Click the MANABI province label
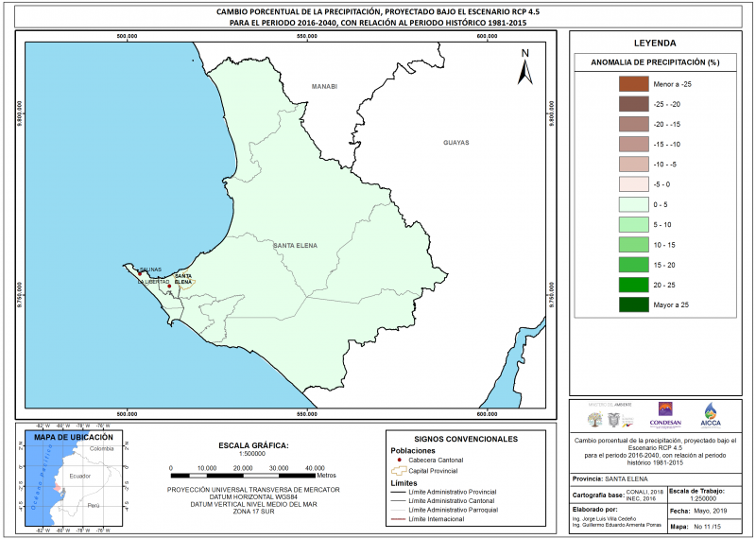Image resolution: width=756 pixels, height=539 pixels. coord(324,87)
